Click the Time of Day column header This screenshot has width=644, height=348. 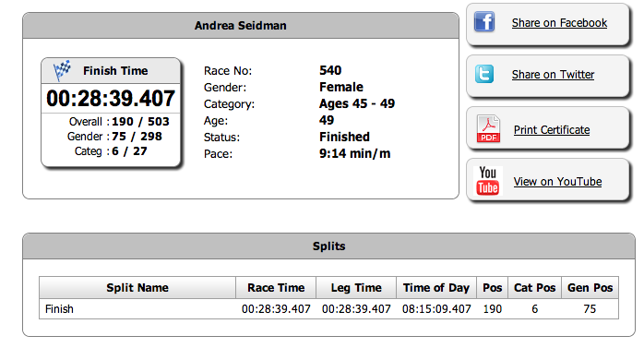(x=436, y=288)
